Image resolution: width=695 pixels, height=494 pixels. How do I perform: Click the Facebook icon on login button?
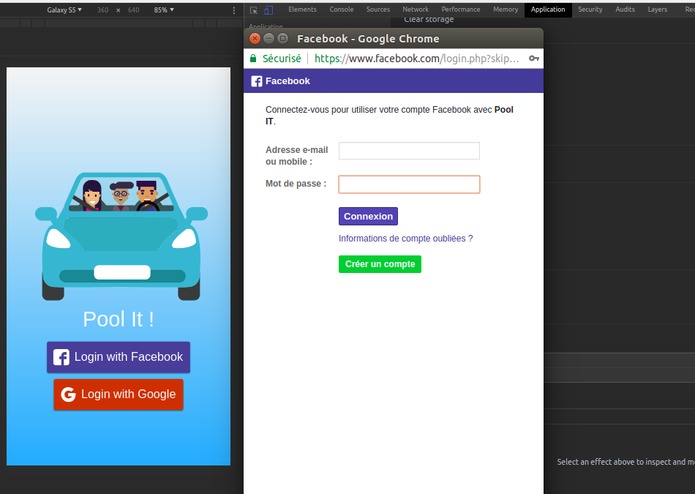pyautogui.click(x=61, y=357)
